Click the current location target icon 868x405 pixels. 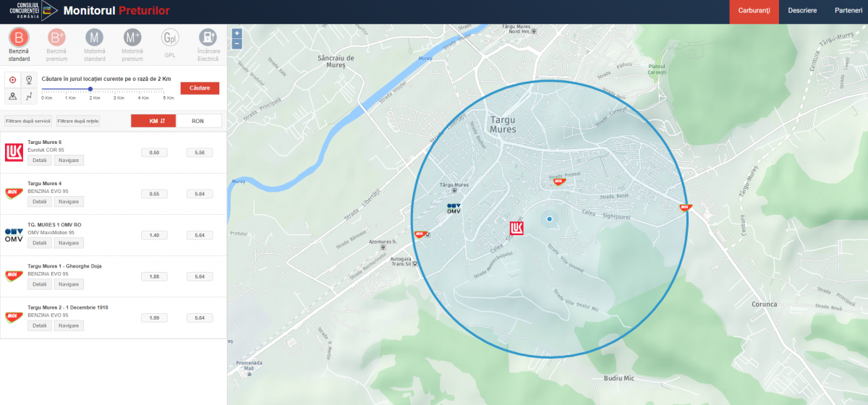[x=12, y=80]
